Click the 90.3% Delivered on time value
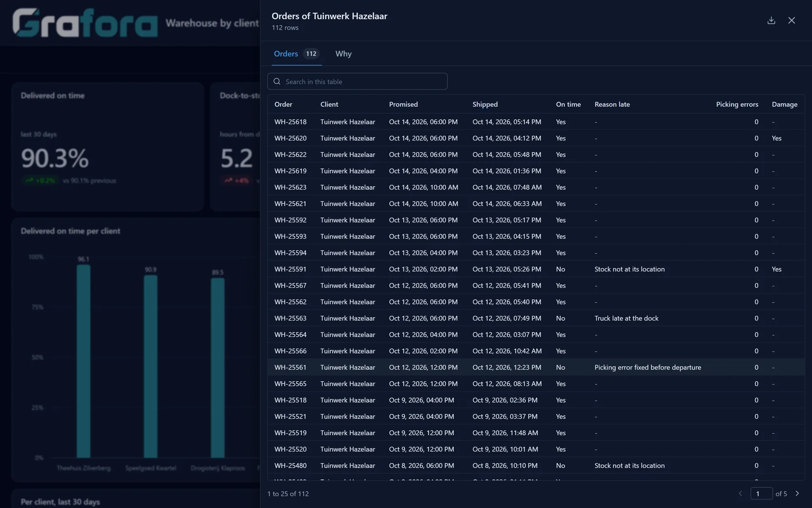The image size is (812, 508). coord(55,158)
